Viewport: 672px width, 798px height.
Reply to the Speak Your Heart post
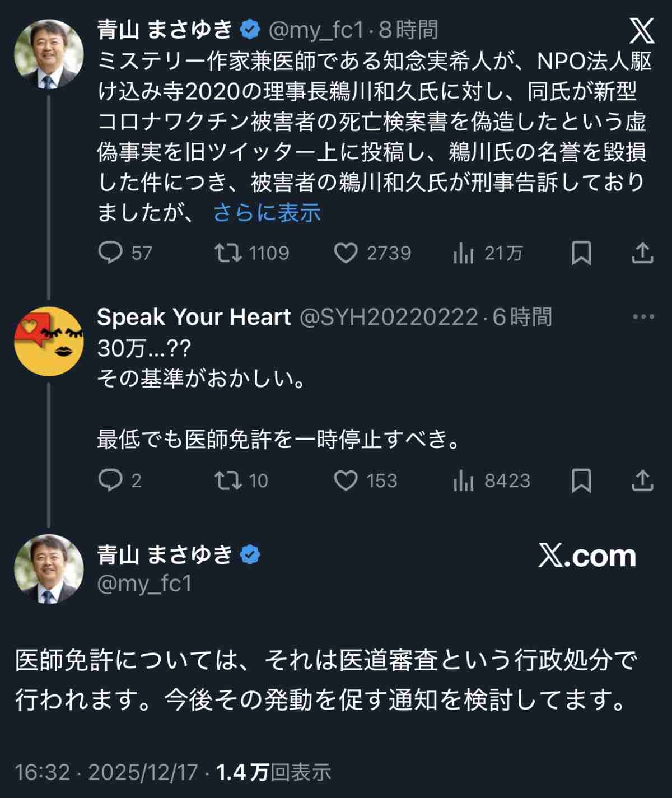pyautogui.click(x=110, y=480)
